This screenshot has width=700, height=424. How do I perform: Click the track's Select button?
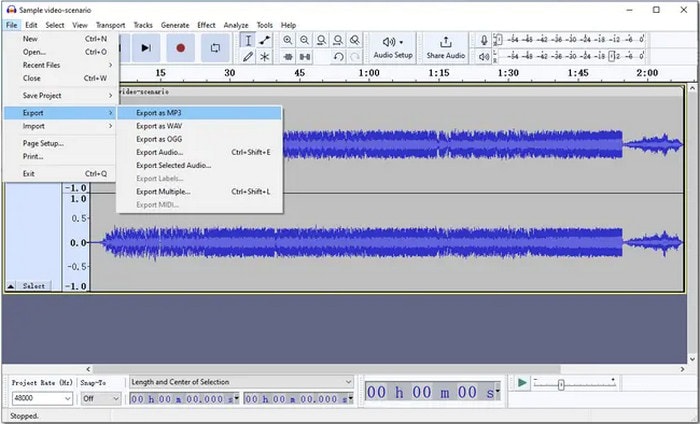pos(34,286)
